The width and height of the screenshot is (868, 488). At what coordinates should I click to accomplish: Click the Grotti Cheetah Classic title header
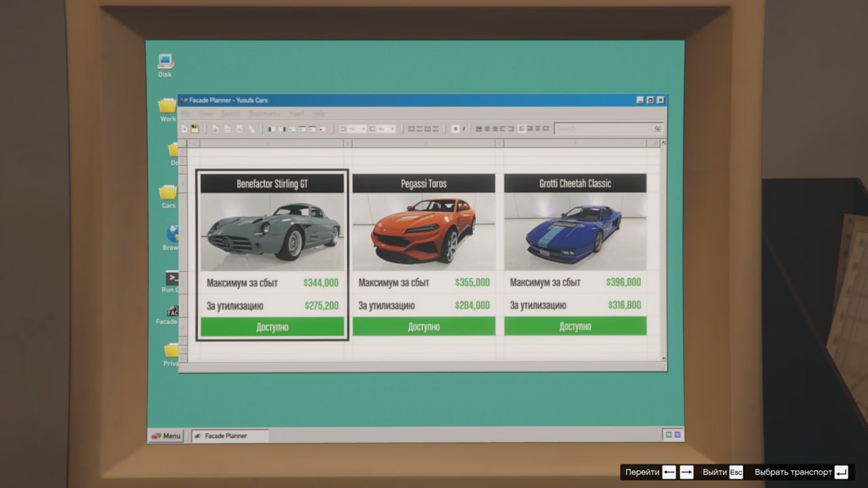[x=575, y=184]
